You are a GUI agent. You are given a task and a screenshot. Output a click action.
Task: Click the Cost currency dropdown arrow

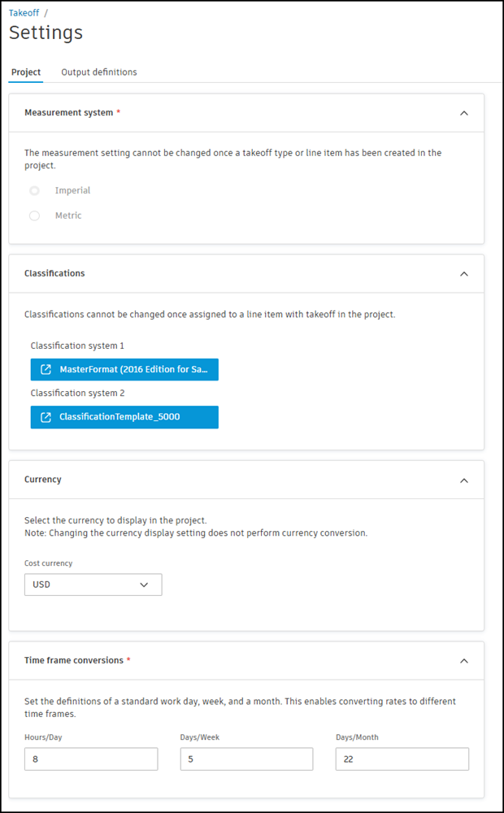click(145, 585)
